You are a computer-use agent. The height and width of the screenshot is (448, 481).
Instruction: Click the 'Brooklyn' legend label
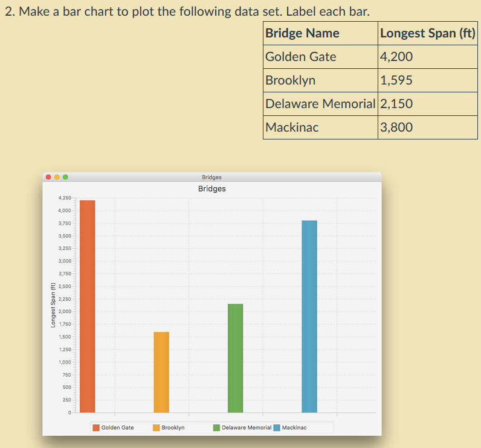[173, 427]
